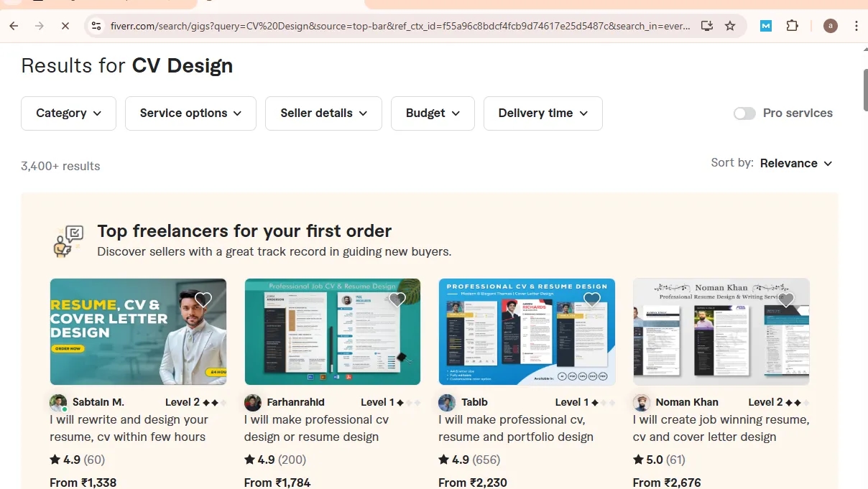Go back to the previous page
The height and width of the screenshot is (489, 868).
[14, 26]
